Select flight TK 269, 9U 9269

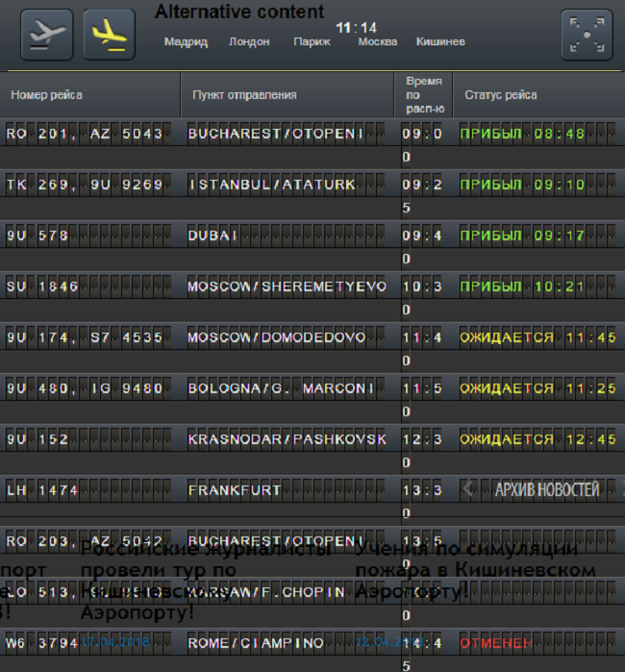point(85,185)
